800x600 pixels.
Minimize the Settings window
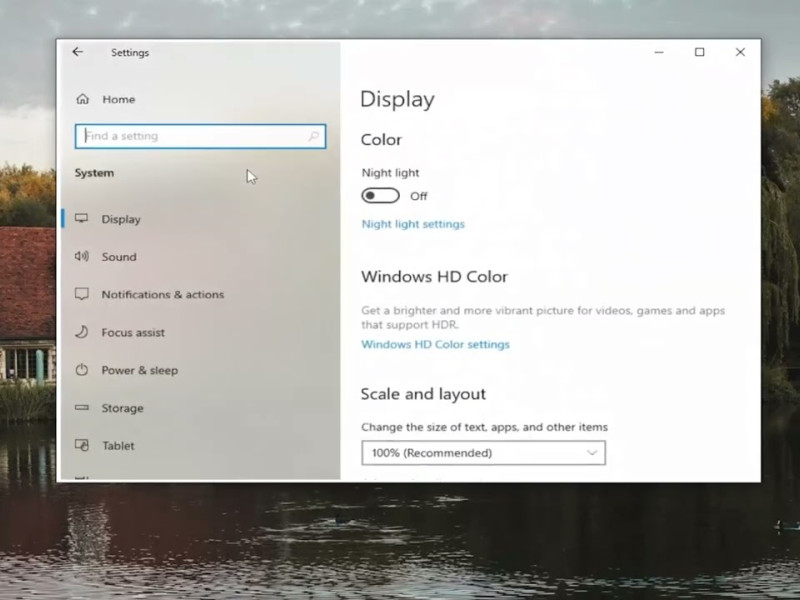[659, 52]
